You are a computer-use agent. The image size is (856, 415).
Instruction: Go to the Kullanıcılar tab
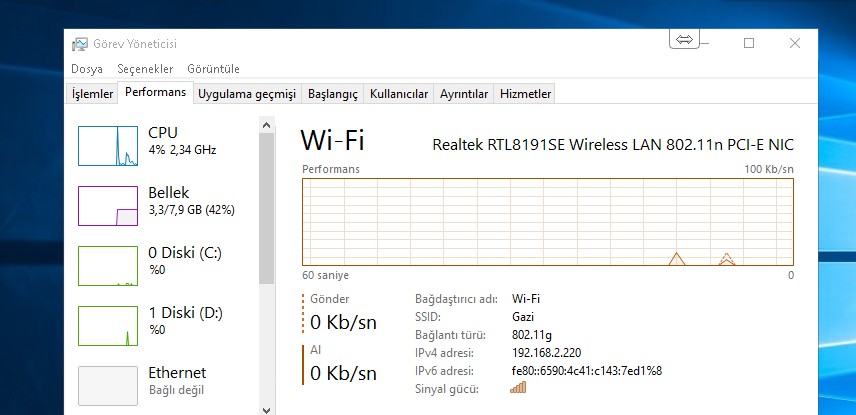[x=399, y=94]
